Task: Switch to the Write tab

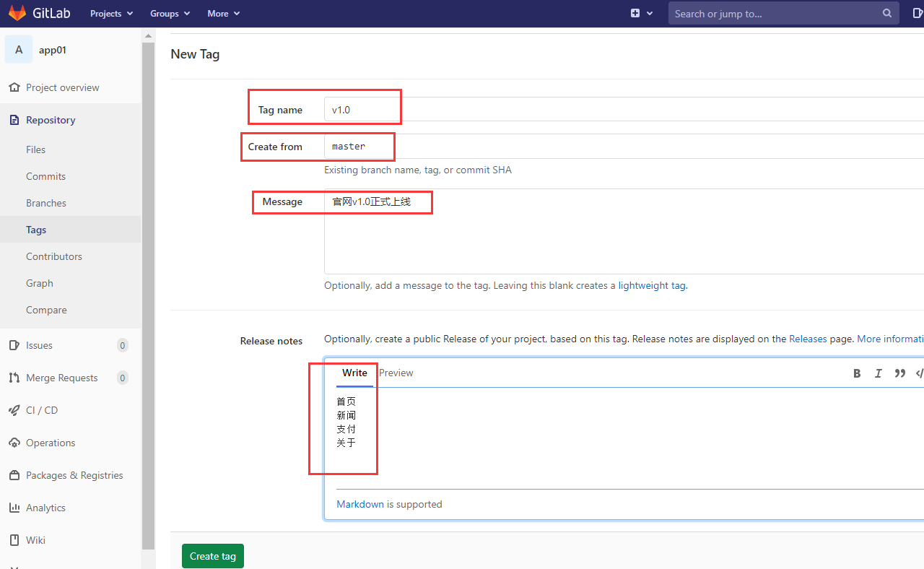Action: pos(354,373)
